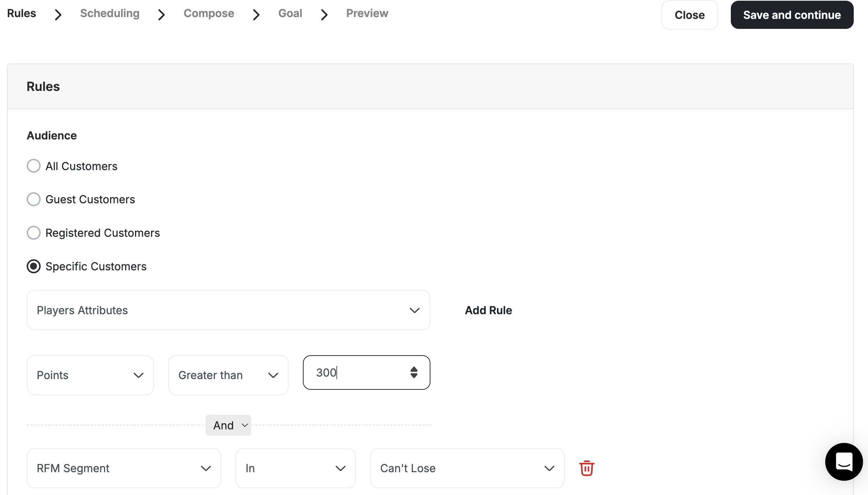The width and height of the screenshot is (868, 495).
Task: Select Registered Customers audience option
Action: pyautogui.click(x=33, y=233)
